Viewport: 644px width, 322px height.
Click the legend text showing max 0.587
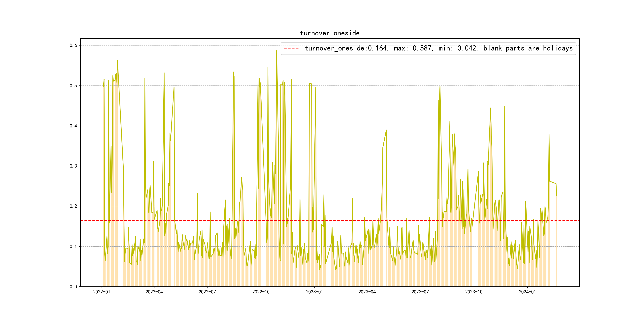[413, 48]
